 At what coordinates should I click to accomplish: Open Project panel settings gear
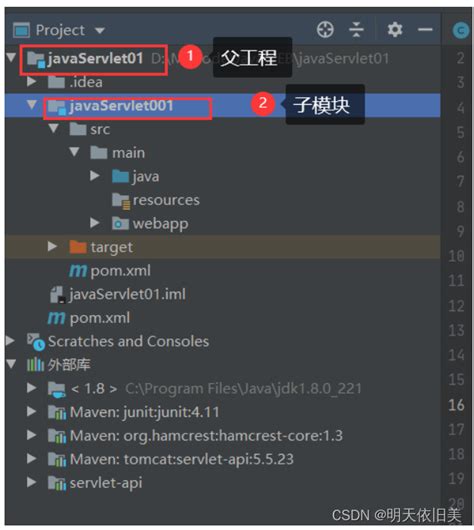point(395,29)
